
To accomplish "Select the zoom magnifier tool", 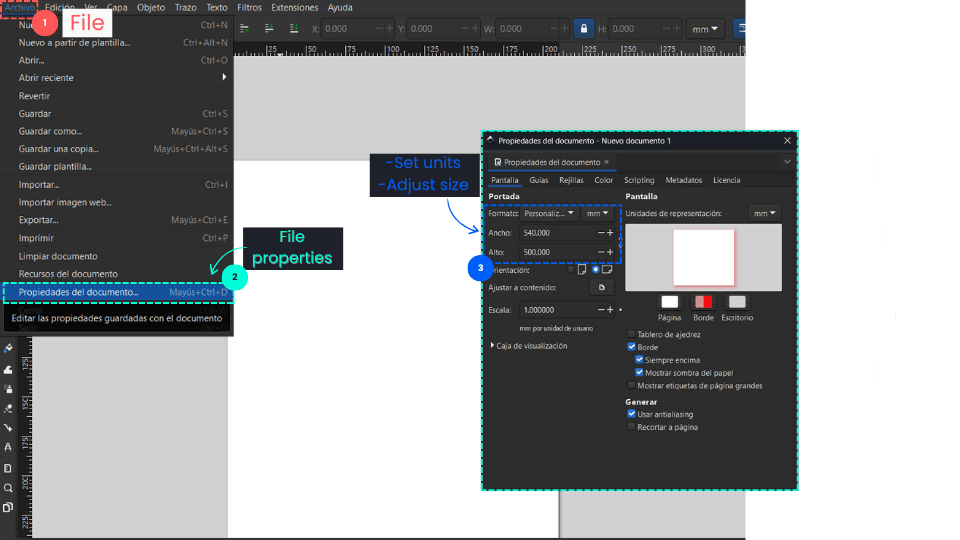I will [x=8, y=487].
